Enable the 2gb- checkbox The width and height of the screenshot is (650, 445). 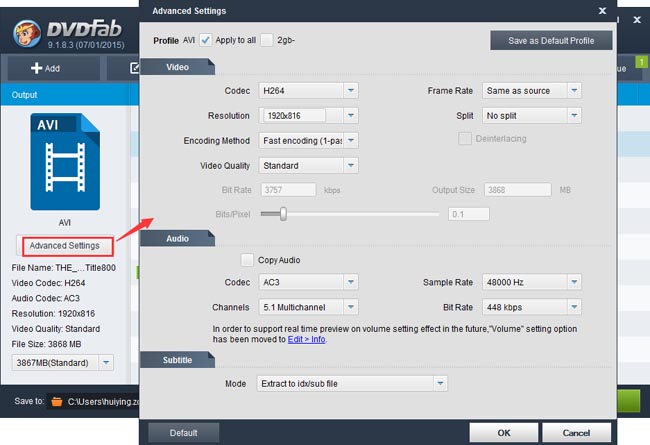click(267, 40)
